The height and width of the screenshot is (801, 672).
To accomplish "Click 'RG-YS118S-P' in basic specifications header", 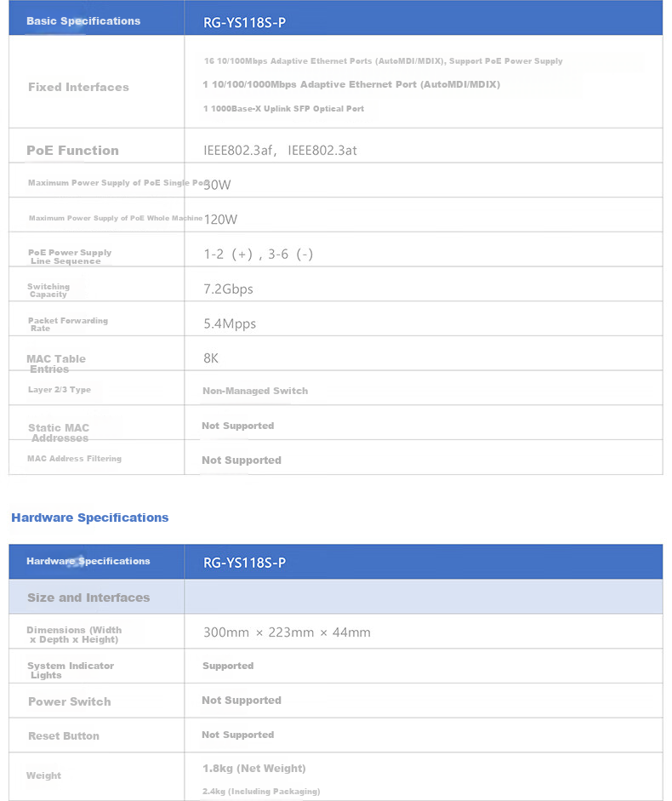I will point(245,23).
